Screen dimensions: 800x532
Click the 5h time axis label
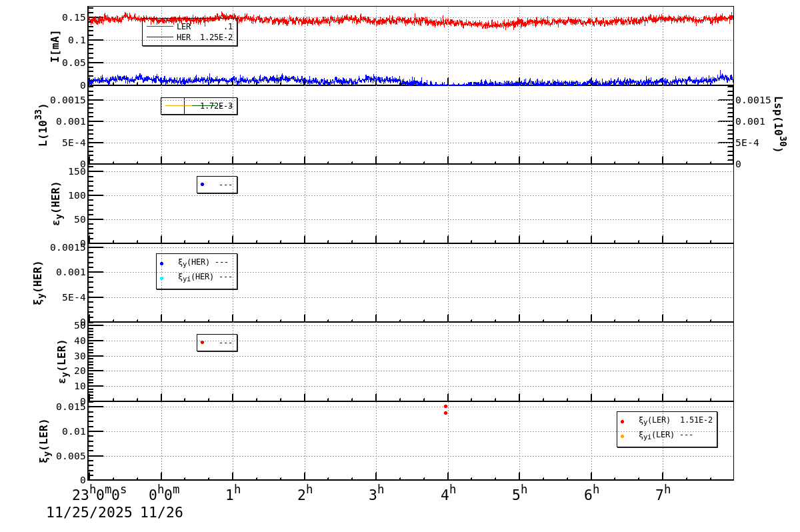pos(520,494)
